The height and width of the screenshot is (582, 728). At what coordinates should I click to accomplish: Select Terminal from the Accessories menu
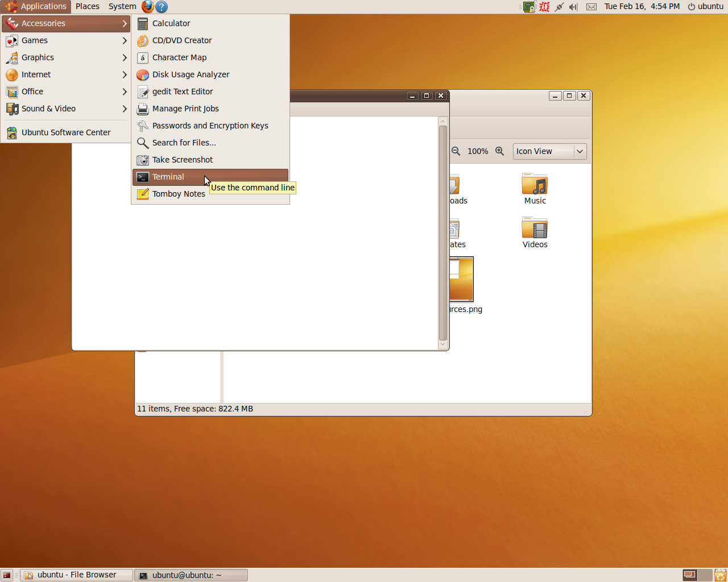(x=168, y=177)
